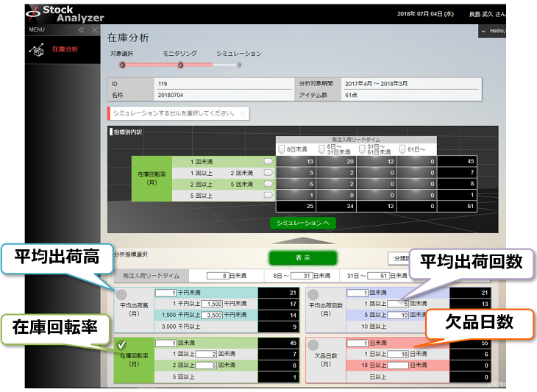Select the 31日～61日未満 column tag
The width and height of the screenshot is (537, 392).
tap(362, 149)
